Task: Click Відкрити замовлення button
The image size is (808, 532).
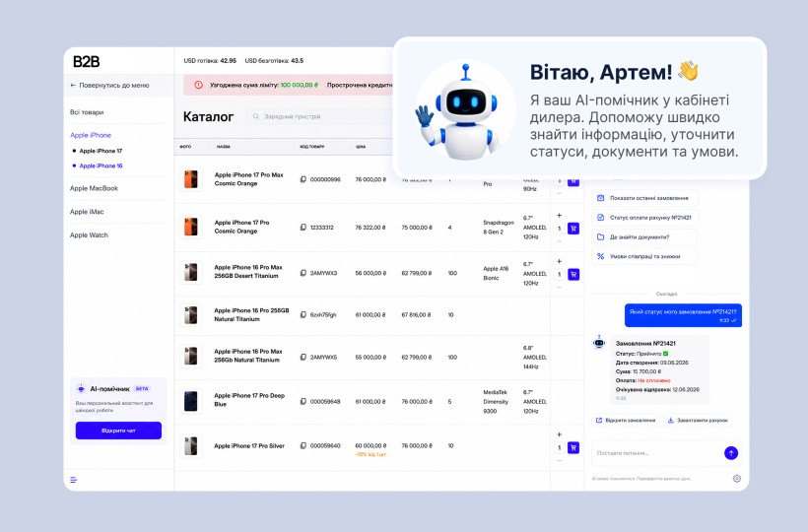Action: pyautogui.click(x=626, y=421)
